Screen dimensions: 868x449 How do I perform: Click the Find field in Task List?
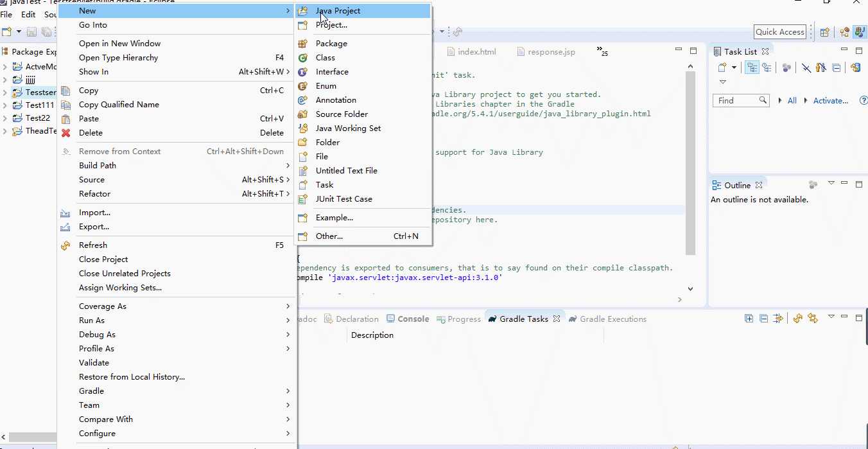click(x=741, y=100)
